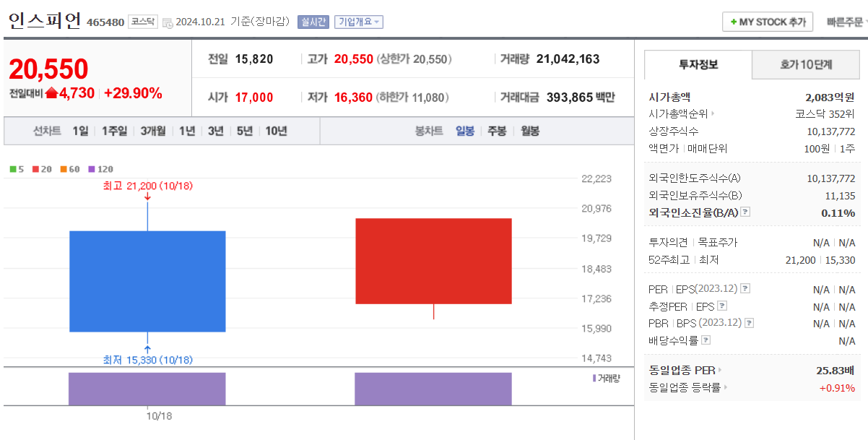Click the 25.83배 PER value
This screenshot has height=440, width=868.
[x=836, y=371]
